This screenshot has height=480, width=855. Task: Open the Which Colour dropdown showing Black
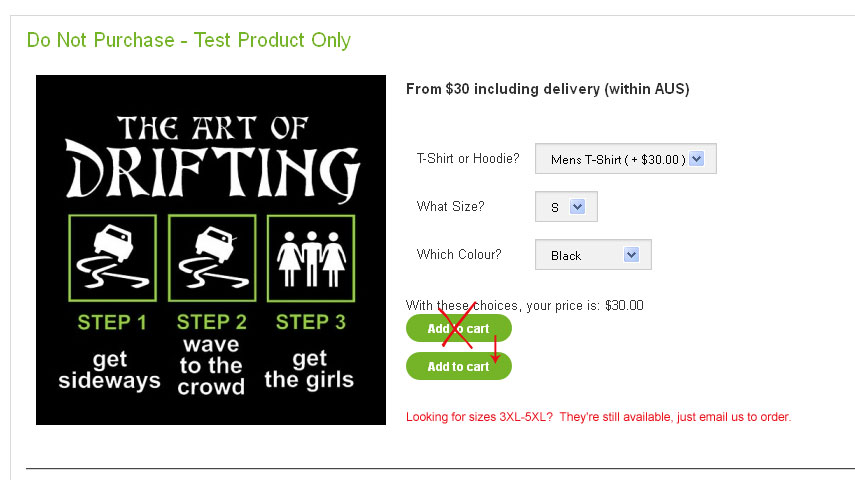593,255
